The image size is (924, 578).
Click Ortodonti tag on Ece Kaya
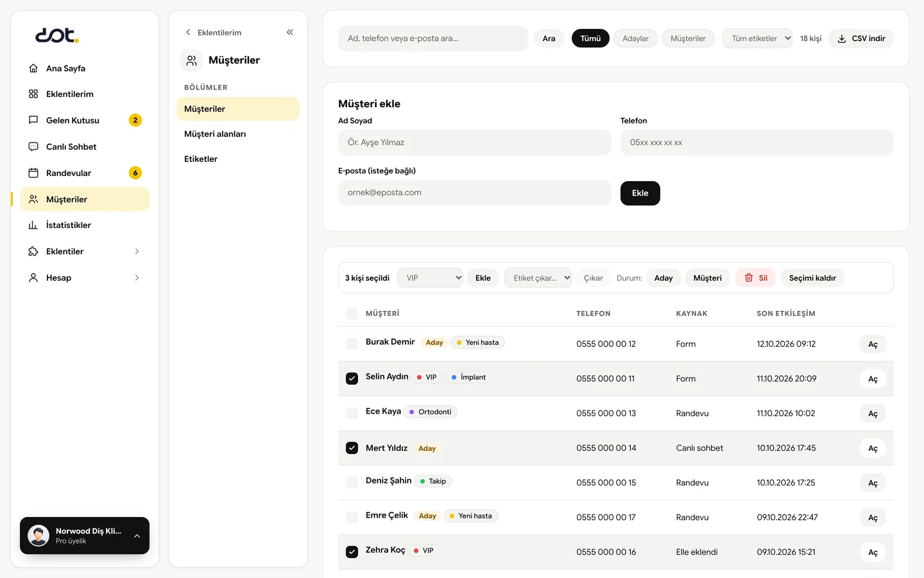pyautogui.click(x=430, y=412)
